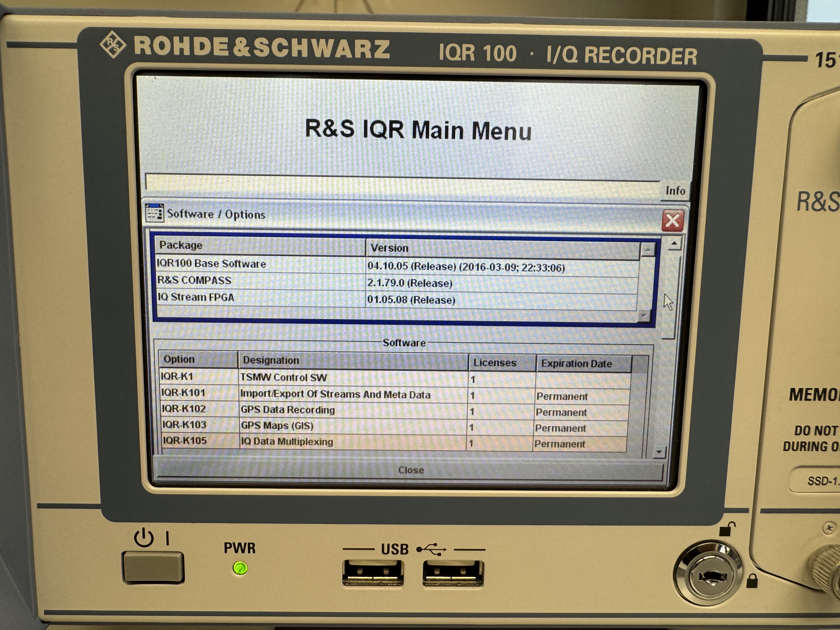The image size is (840, 630).
Task: Select the IQR-K102 option row
Action: point(395,410)
